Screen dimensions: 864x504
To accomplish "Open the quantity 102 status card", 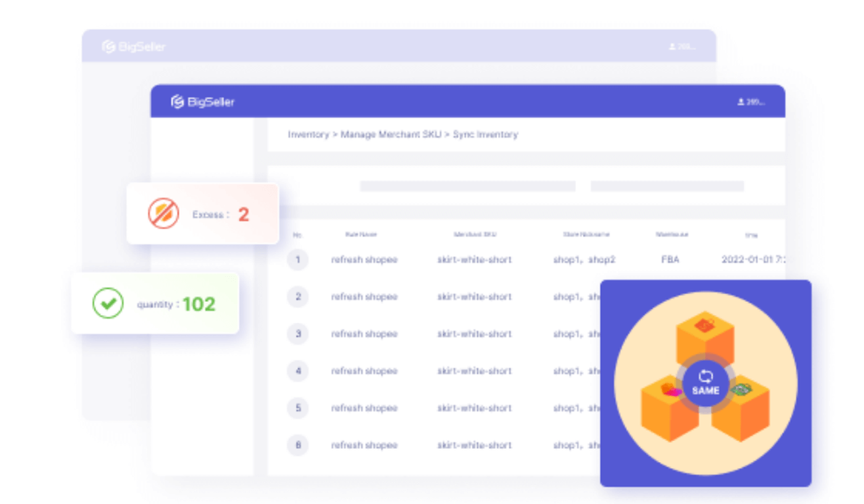I will pyautogui.click(x=155, y=304).
